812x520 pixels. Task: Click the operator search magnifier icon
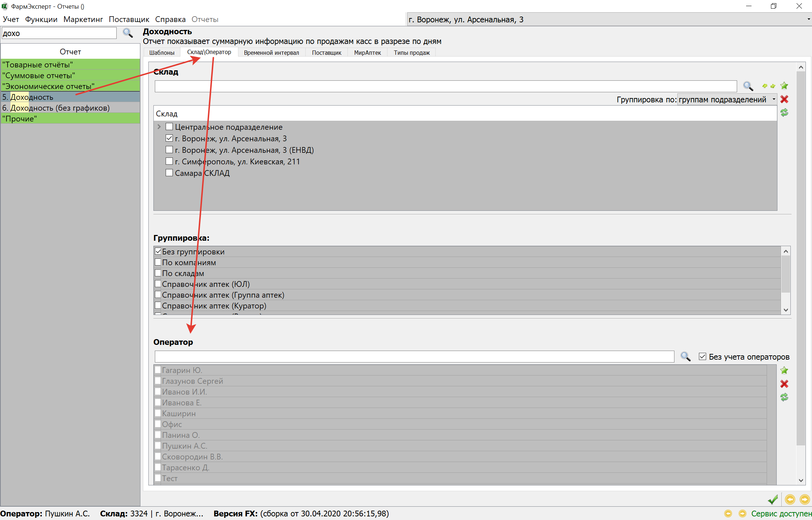685,357
